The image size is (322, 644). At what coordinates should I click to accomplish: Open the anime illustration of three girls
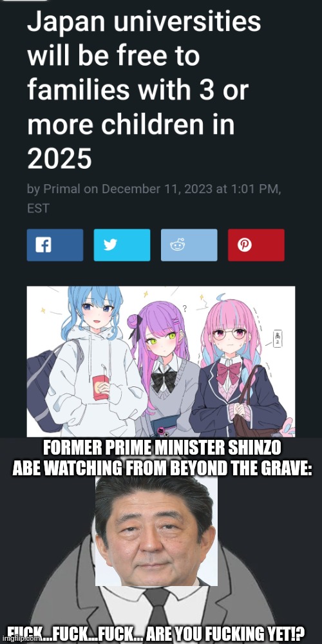pos(160,361)
